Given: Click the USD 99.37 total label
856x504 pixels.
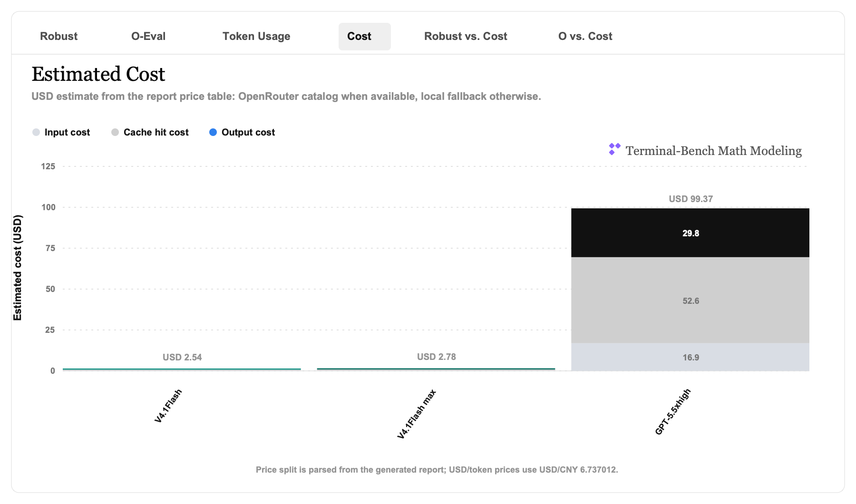Looking at the screenshot, I should (x=691, y=199).
